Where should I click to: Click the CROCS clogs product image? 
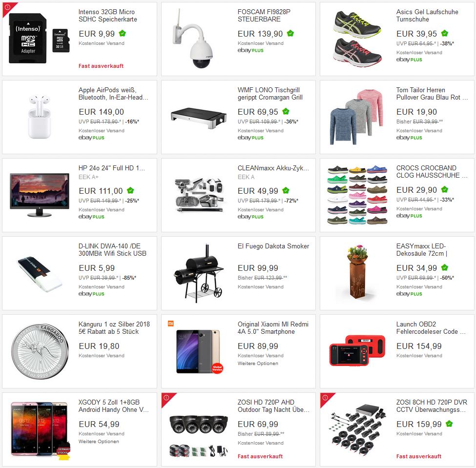pyautogui.click(x=357, y=195)
